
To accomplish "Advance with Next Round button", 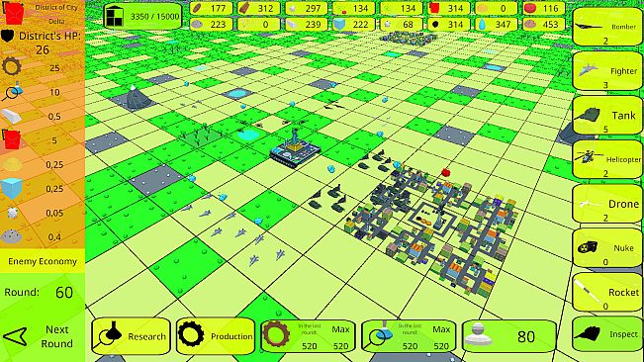I will point(43,336).
